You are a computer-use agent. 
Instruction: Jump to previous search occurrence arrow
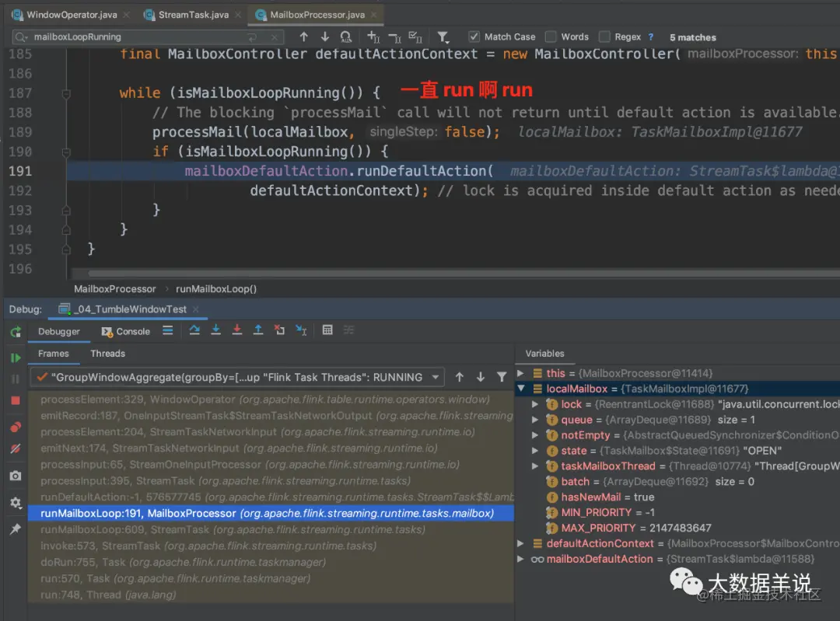coord(304,37)
